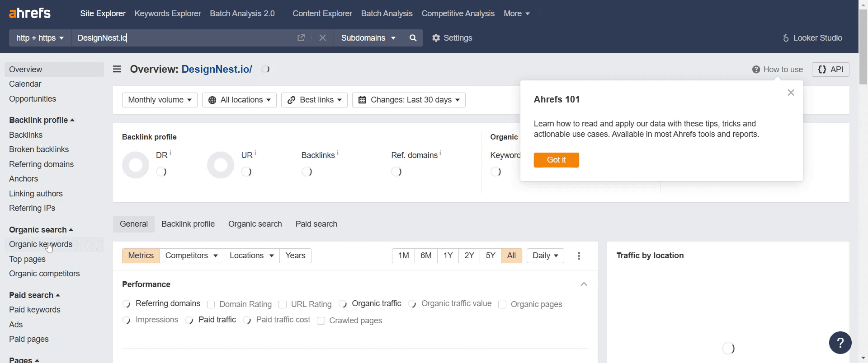Open Batch Analysis 2.0
Viewport: 868px width, 363px height.
click(242, 14)
